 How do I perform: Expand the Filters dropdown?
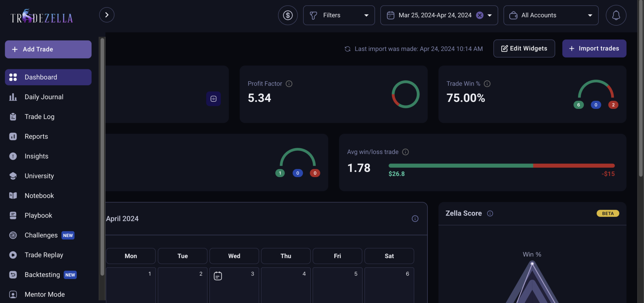[x=339, y=15]
